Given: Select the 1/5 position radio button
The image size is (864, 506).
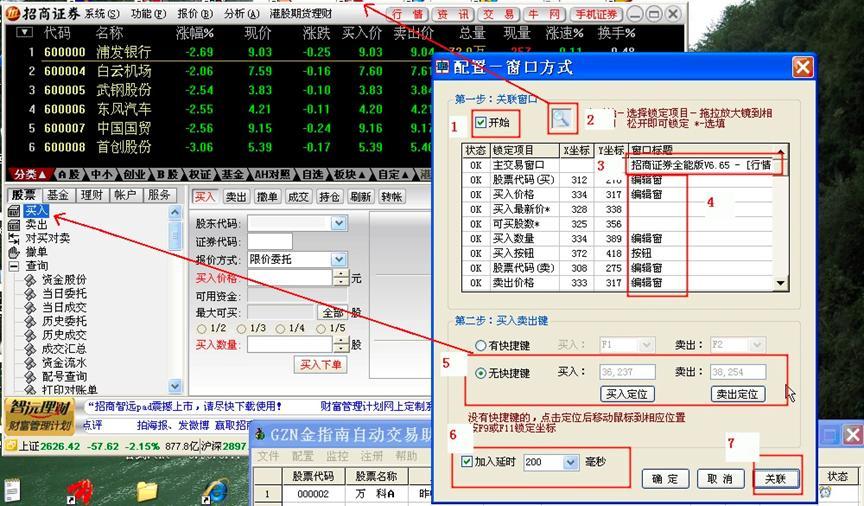Looking at the screenshot, I should pyautogui.click(x=320, y=329).
